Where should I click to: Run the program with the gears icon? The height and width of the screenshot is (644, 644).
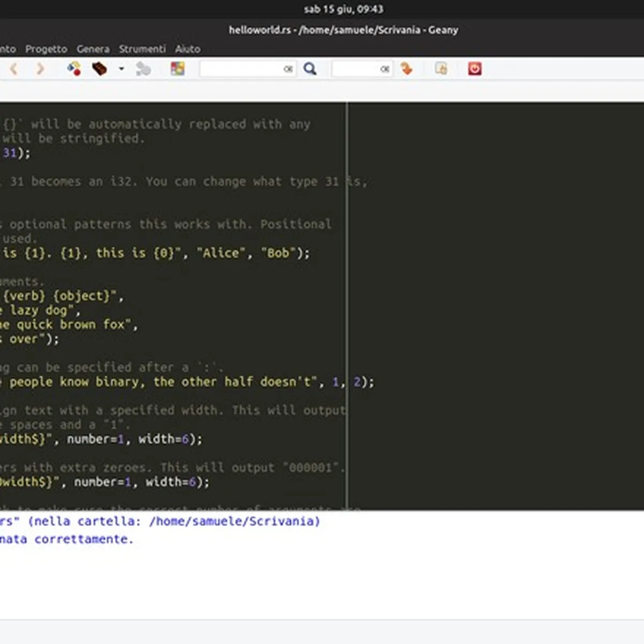pyautogui.click(x=143, y=69)
